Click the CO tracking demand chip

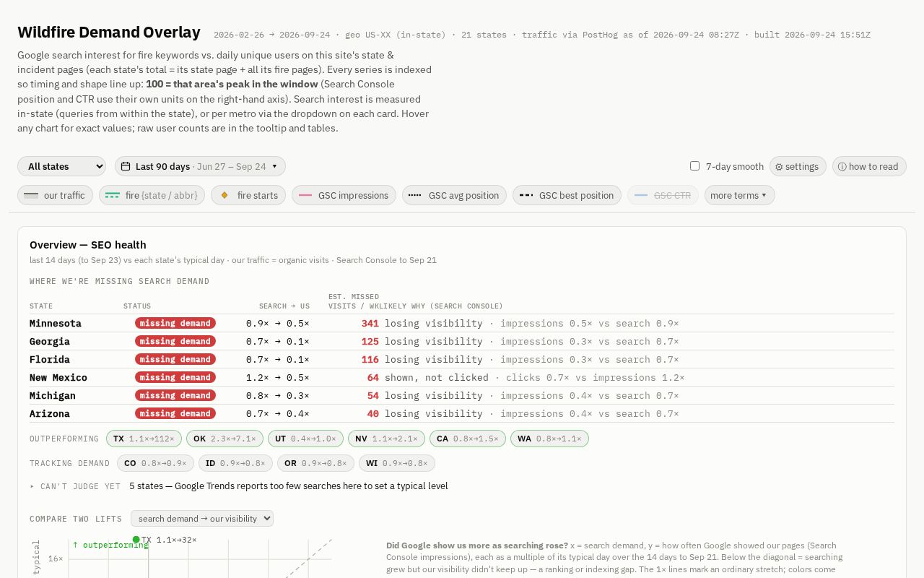155,463
